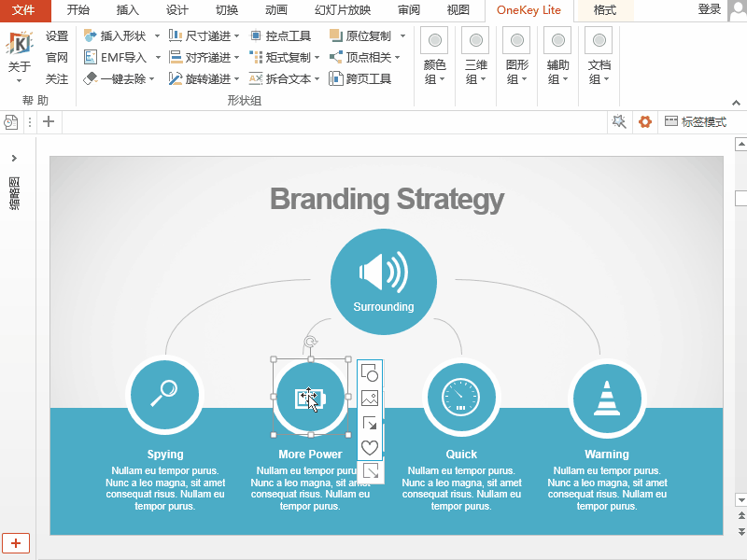Select the Surrounding circle shape
This screenshot has width=747, height=560.
coord(384,282)
